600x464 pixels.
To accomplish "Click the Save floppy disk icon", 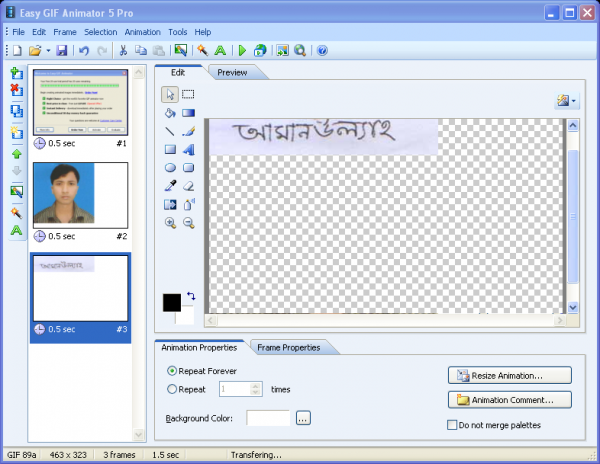I will (62, 50).
